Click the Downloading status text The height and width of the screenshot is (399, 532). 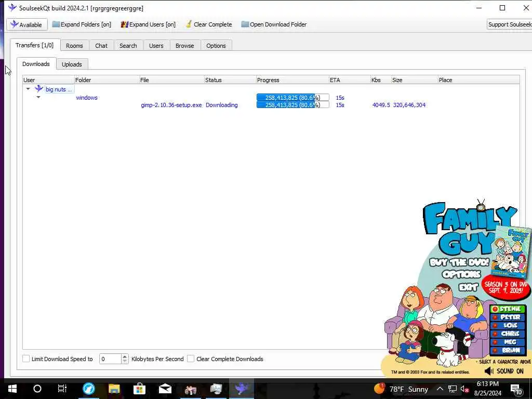point(221,105)
